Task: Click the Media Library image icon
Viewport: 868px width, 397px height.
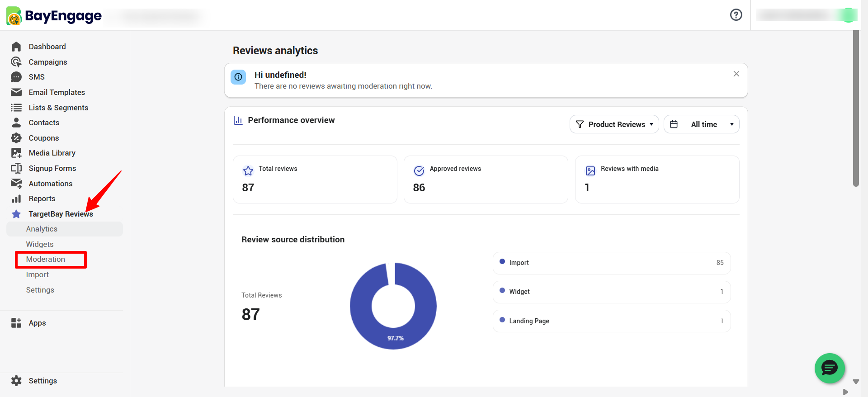Action: [x=16, y=153]
